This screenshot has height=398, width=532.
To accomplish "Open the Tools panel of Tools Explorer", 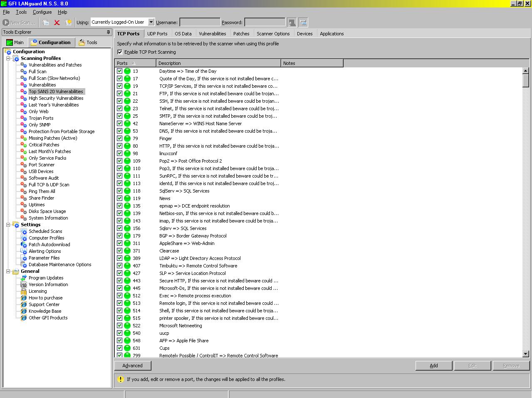I will click(88, 42).
